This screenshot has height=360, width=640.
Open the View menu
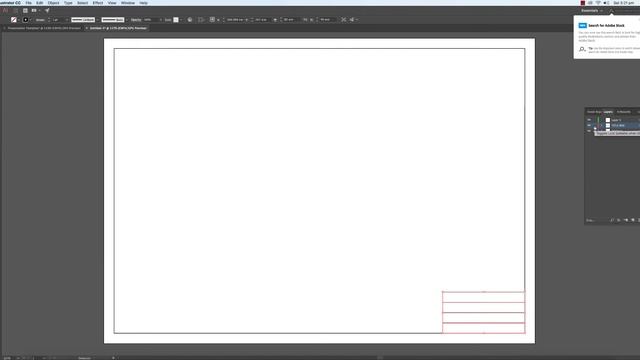(112, 3)
